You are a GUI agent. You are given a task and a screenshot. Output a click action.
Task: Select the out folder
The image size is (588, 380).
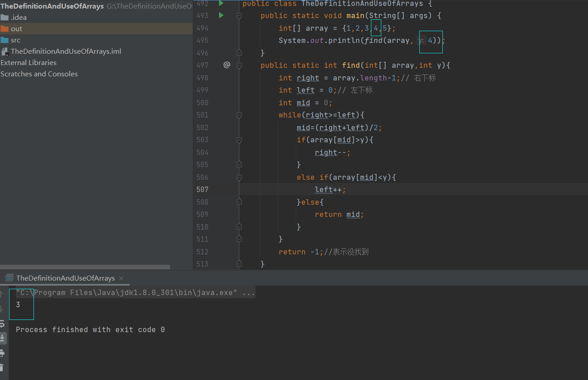pyautogui.click(x=16, y=28)
